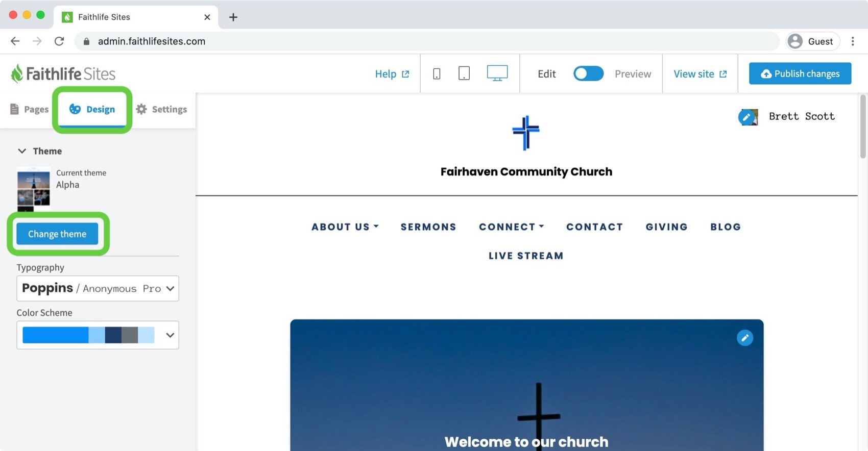Click the pencil edit icon on hero image
This screenshot has width=868, height=451.
pyautogui.click(x=745, y=338)
